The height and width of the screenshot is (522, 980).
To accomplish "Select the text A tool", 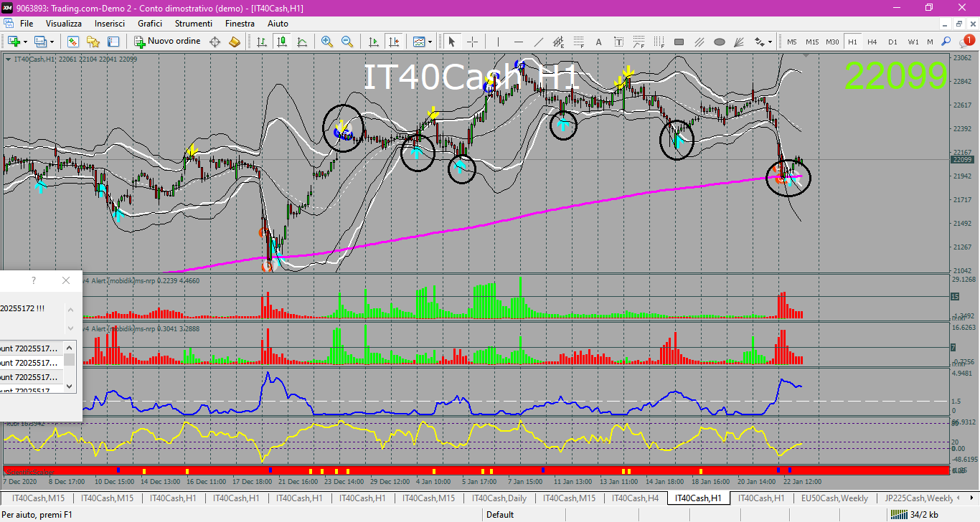I will coord(598,42).
